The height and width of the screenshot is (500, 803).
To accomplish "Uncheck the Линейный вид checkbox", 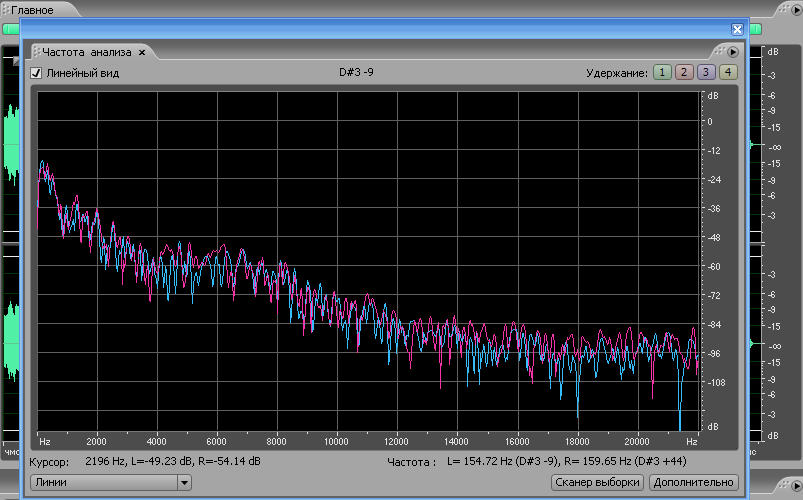I will click(x=36, y=73).
